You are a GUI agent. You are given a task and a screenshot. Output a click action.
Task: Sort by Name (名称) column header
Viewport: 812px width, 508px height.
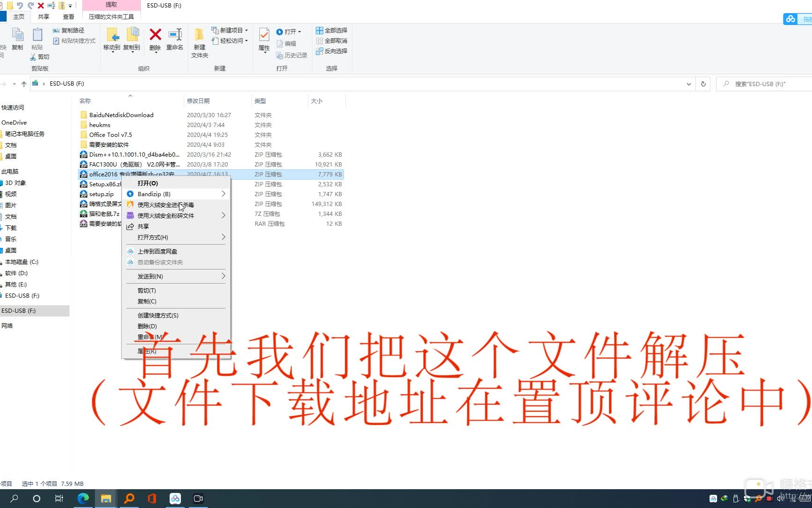(85, 101)
